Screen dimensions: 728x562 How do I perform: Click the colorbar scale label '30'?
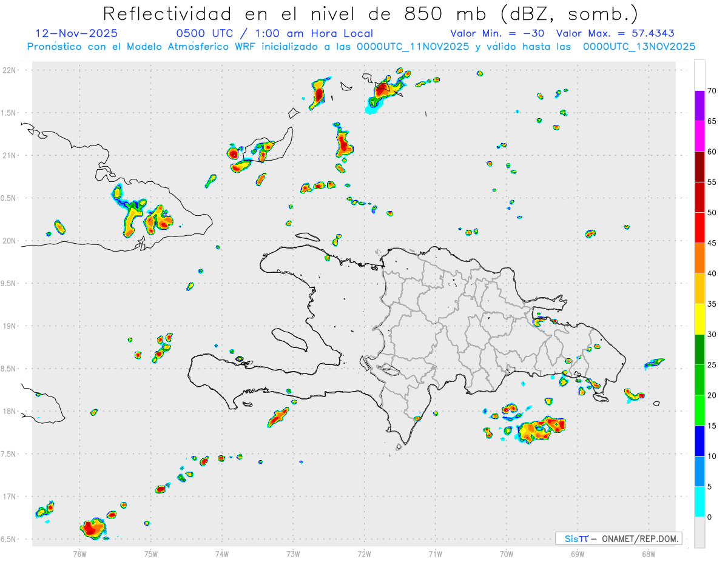click(712, 335)
